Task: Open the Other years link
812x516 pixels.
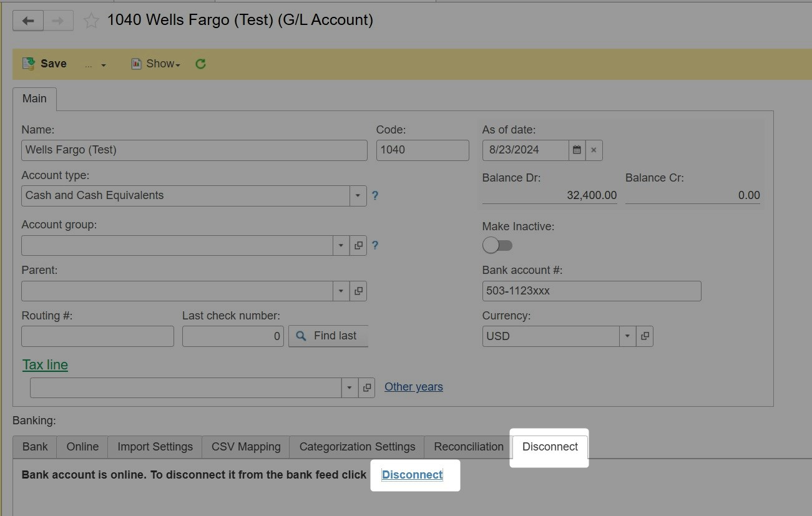Action: [414, 387]
